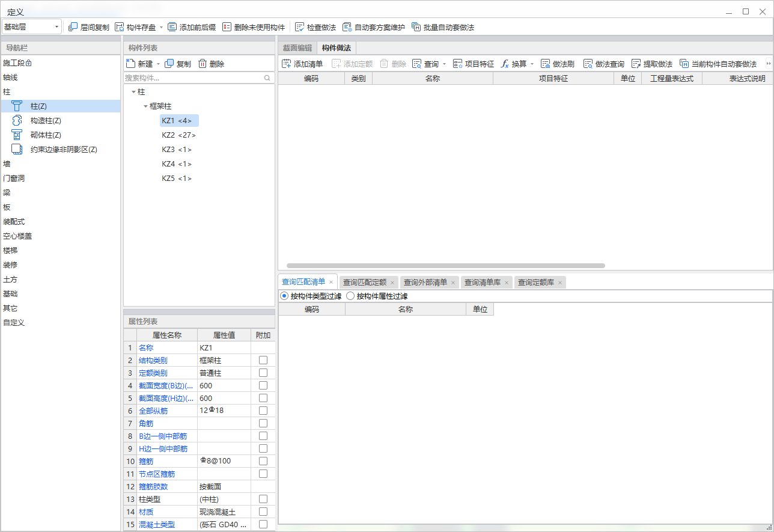
Task: Open the 装修 navigation category
Action: [10, 264]
